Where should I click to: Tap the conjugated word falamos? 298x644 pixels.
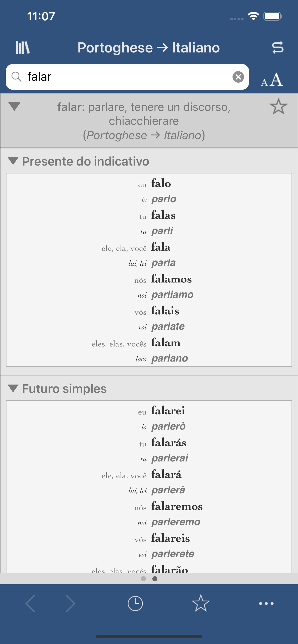[171, 279]
